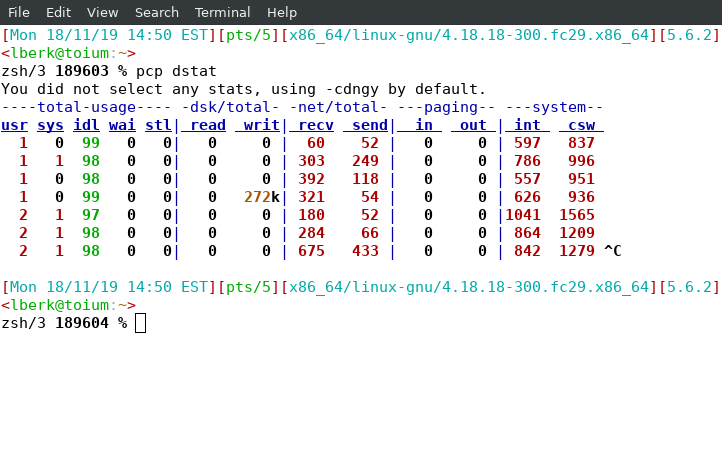
Task: Click the 'total-usage' group header
Action: (x=86, y=107)
